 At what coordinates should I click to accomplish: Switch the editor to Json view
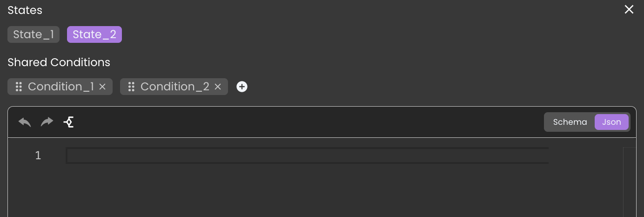coord(611,122)
